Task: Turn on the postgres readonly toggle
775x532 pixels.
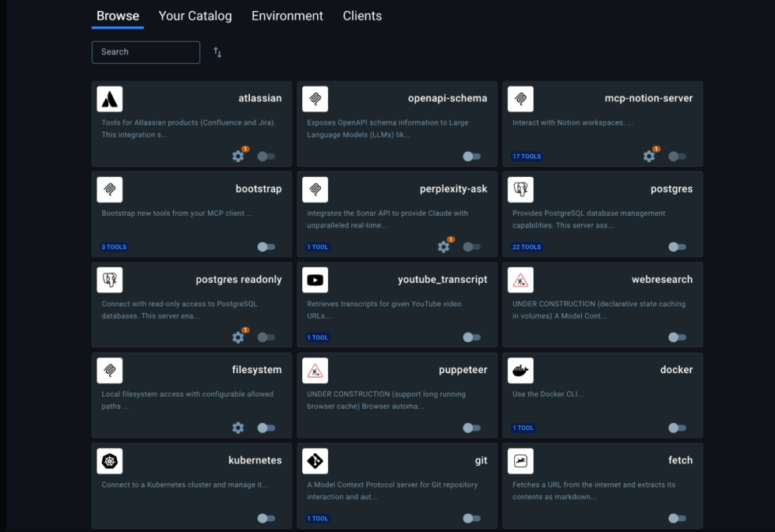Action: pyautogui.click(x=267, y=337)
